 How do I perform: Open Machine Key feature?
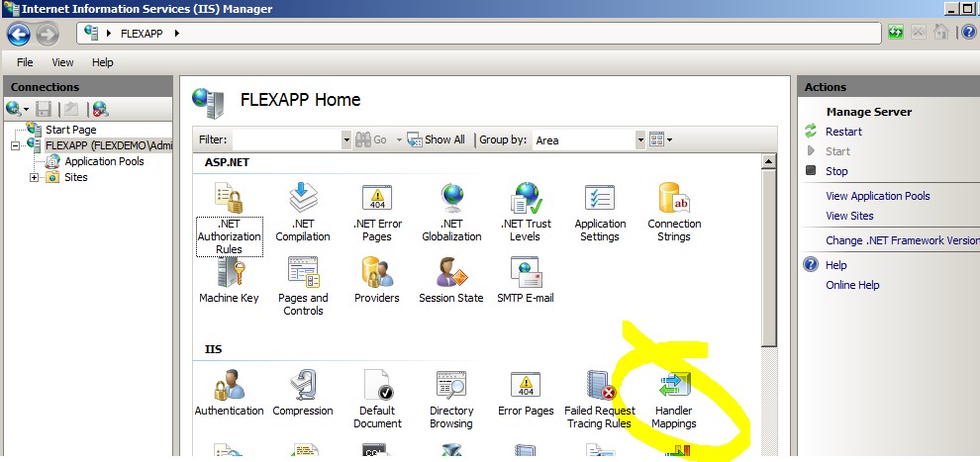tap(229, 280)
